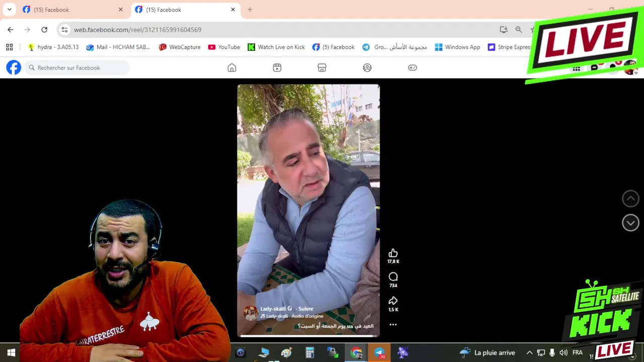Open the Chrome apps grid shortcut
Viewport: 644px width, 362px height.
click(x=9, y=47)
